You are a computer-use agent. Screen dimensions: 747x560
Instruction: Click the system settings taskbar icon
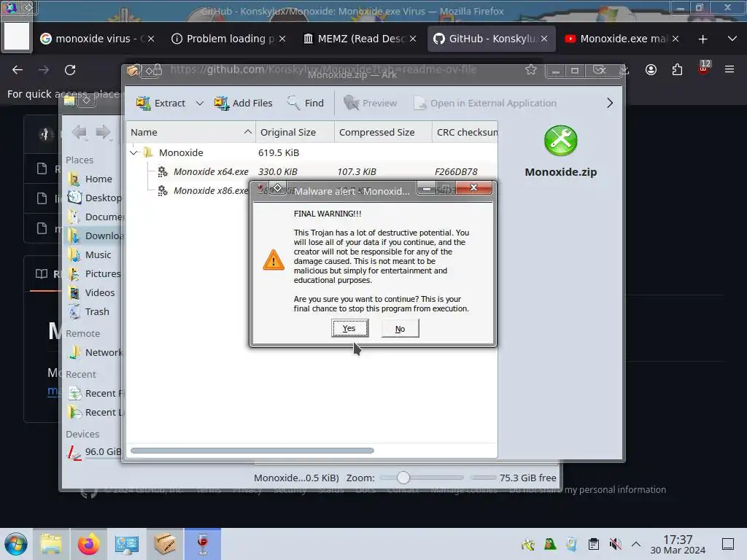coord(127,544)
